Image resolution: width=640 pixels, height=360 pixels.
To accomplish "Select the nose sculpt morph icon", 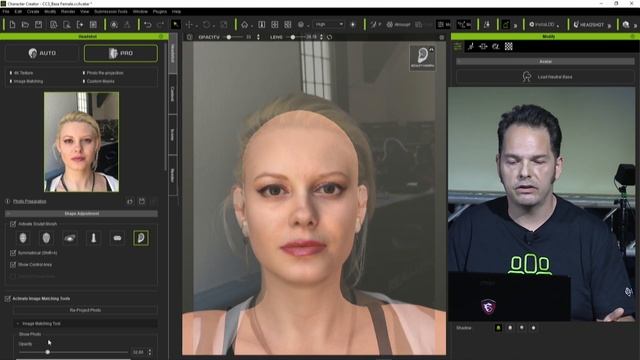I will click(93, 238).
